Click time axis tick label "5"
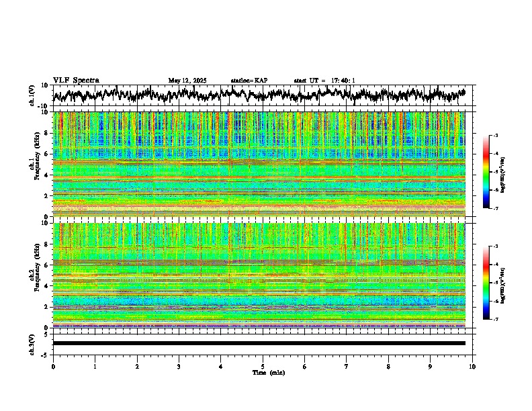Viewport: 532px width, 411px height. (x=263, y=367)
